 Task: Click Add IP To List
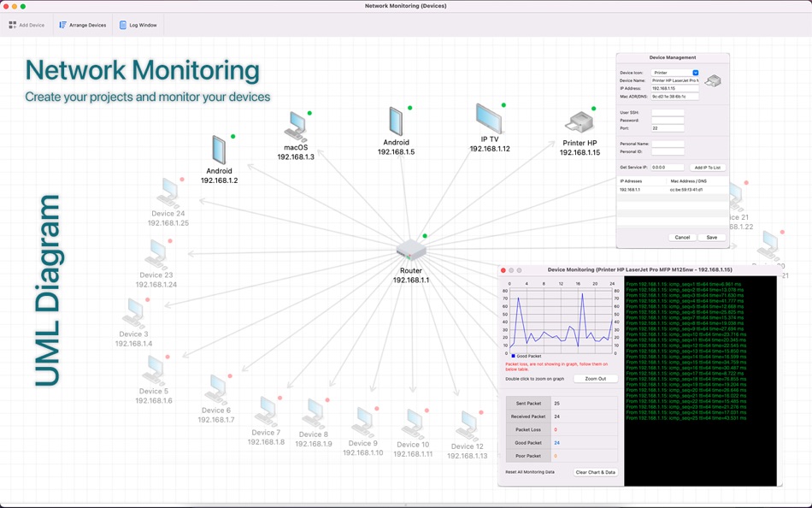coord(708,167)
